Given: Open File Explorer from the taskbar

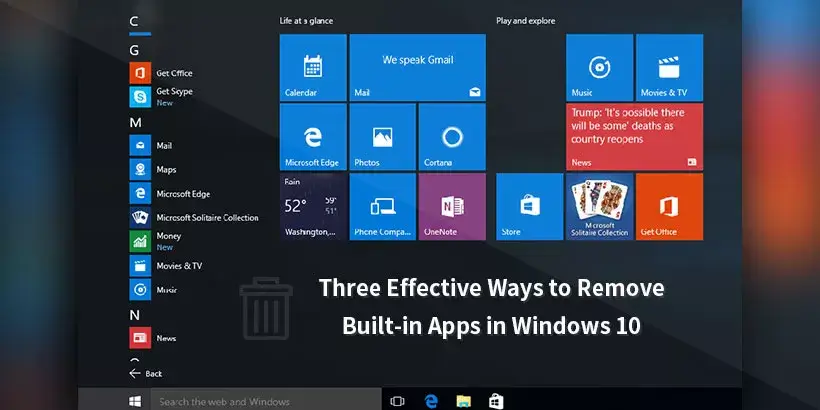Looking at the screenshot, I should (463, 401).
